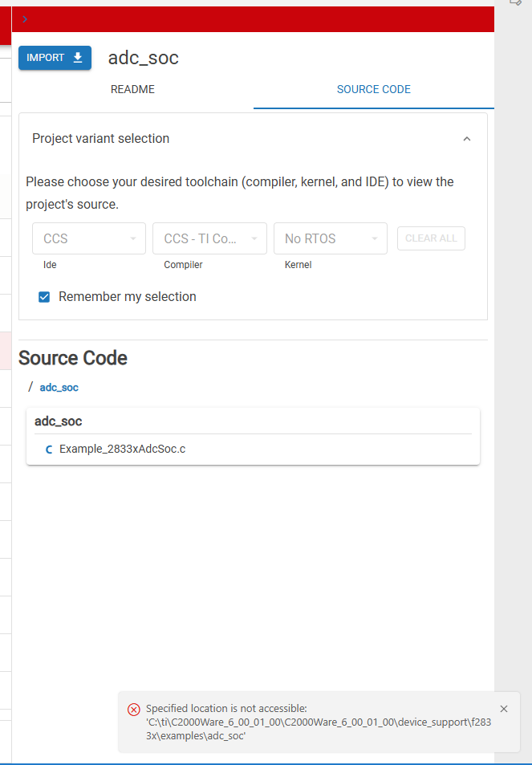This screenshot has width=532, height=765.
Task: Click the adc_soc folder card heading
Action: (x=58, y=421)
